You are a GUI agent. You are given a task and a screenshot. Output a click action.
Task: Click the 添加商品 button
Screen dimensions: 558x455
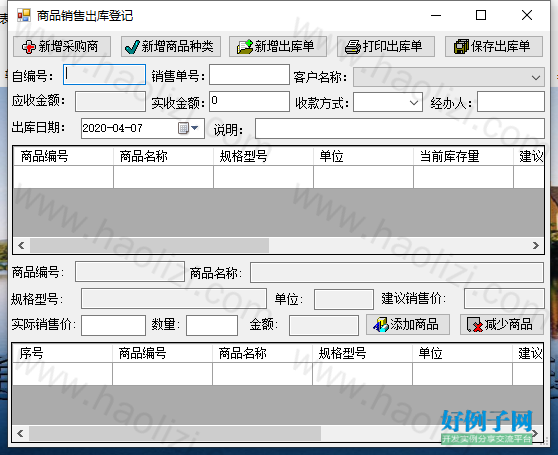(408, 324)
